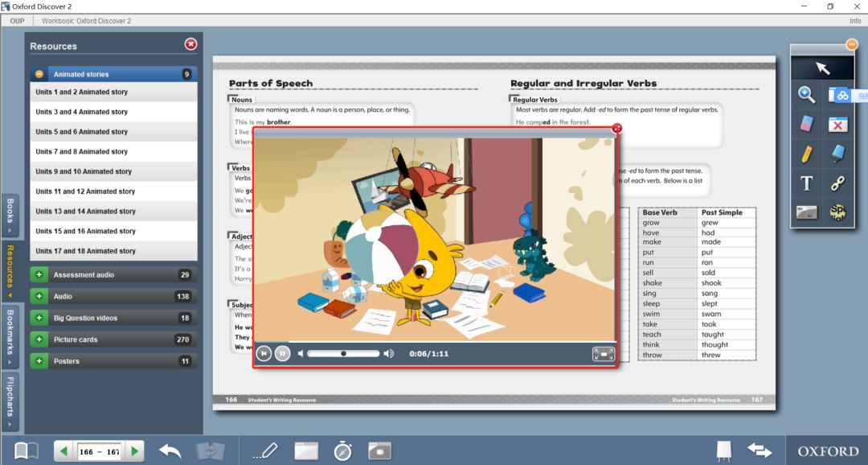Viewport: 868px width, 465px height.
Task: Click the Base Verb column header
Action: (660, 212)
